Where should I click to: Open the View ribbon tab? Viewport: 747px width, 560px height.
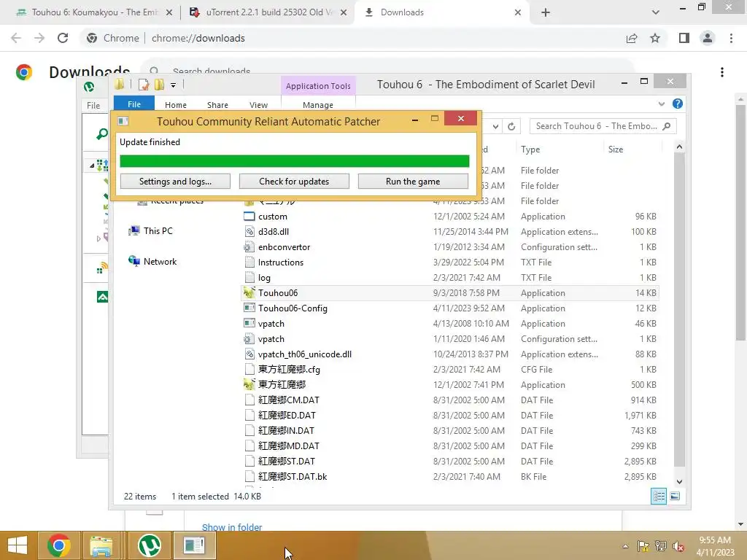[x=258, y=105]
